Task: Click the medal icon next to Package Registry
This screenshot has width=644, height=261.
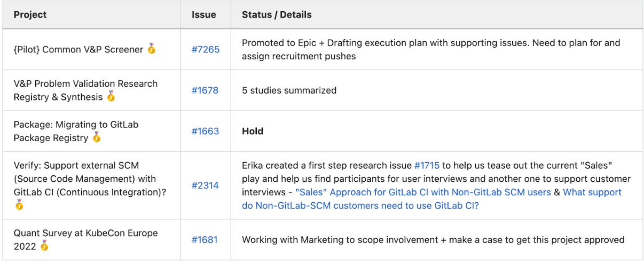Action: [96, 137]
